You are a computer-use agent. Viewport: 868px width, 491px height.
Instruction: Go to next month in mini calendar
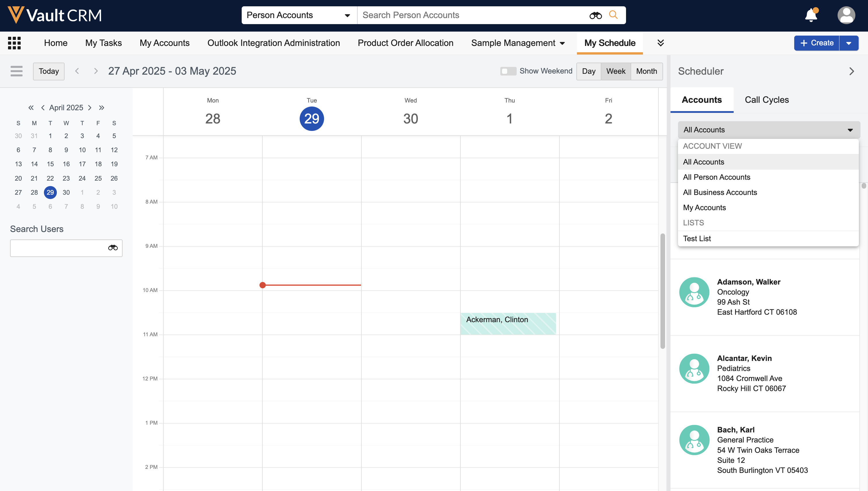[90, 108]
